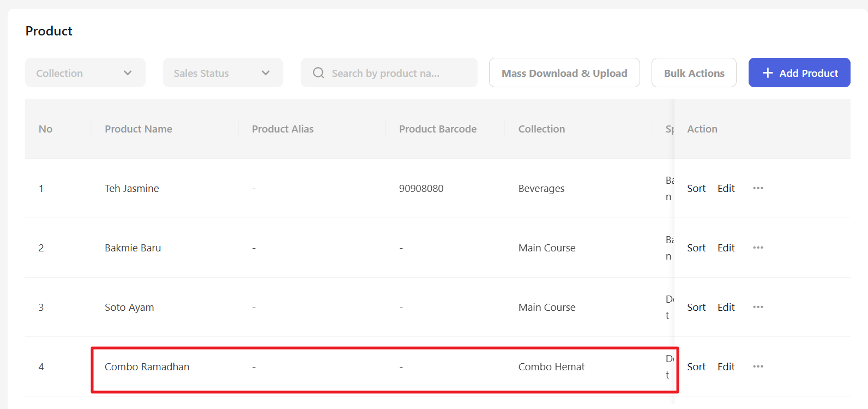Click the plus icon in Add Product
This screenshot has width=868, height=409.
(x=768, y=73)
